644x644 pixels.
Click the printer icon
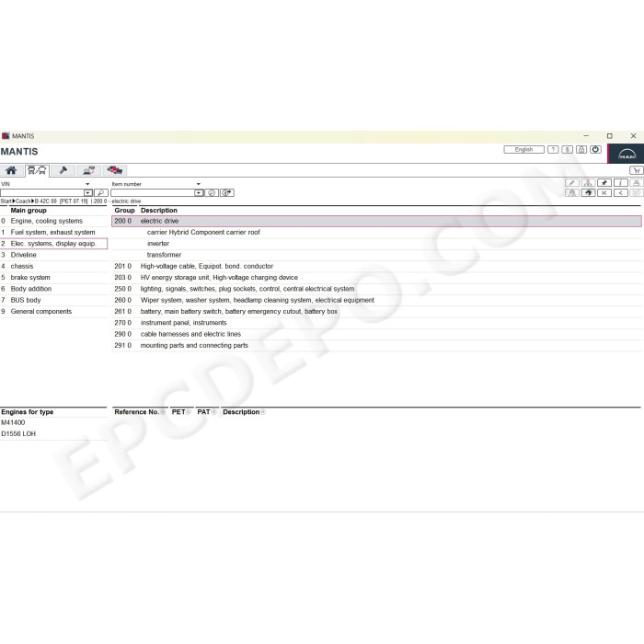[637, 183]
